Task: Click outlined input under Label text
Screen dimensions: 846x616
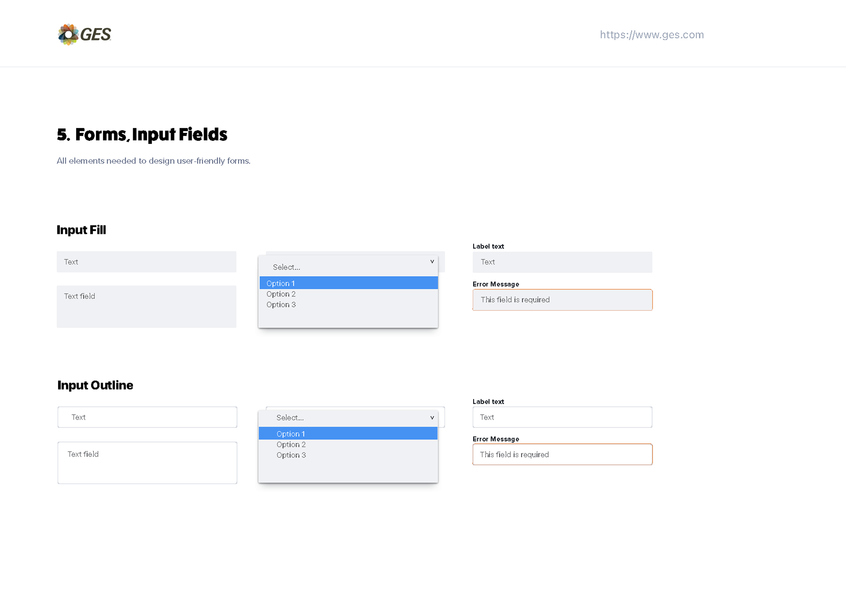Action: [x=562, y=417]
